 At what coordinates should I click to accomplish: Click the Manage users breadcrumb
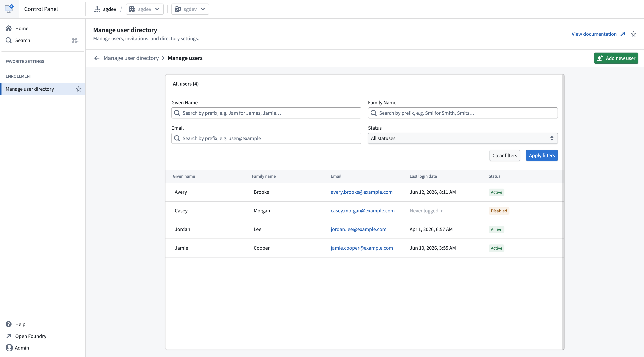(185, 58)
